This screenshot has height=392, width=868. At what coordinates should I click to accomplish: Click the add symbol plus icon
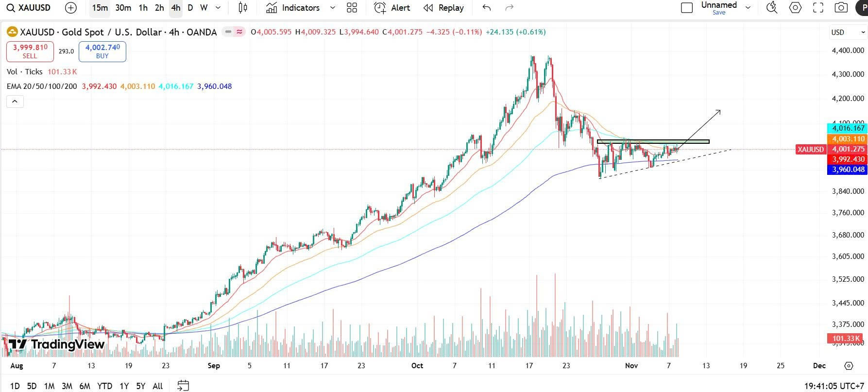[71, 8]
